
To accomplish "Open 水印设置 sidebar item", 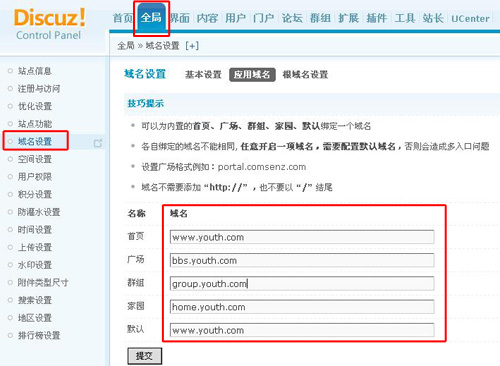I will pos(35,265).
